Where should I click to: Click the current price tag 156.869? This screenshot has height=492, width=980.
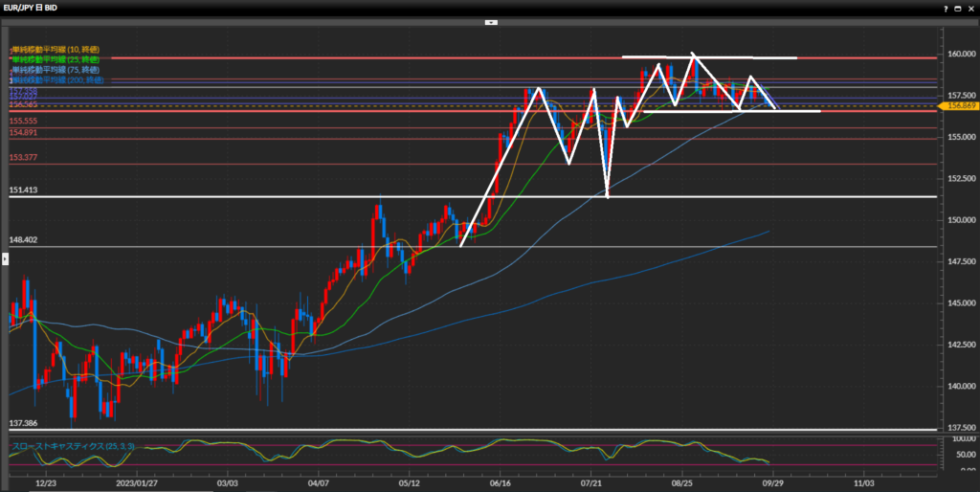coord(960,106)
